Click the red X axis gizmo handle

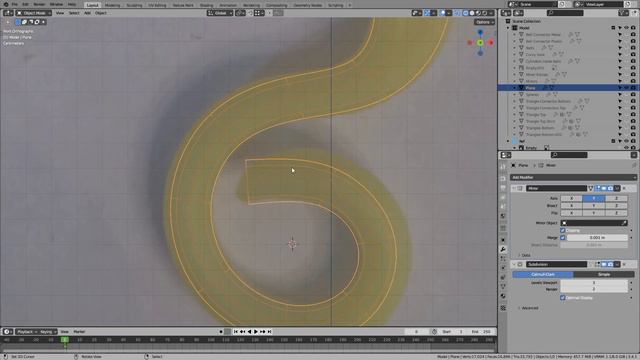[x=491, y=42]
